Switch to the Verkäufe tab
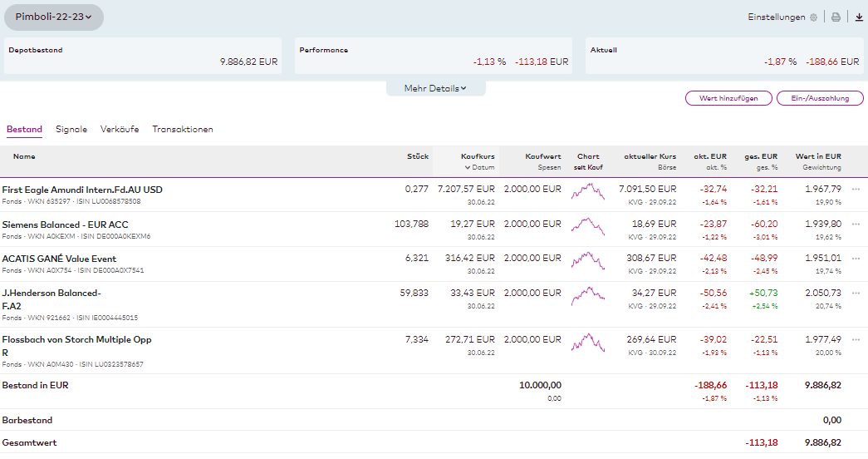This screenshot has width=868, height=459. coord(120,130)
